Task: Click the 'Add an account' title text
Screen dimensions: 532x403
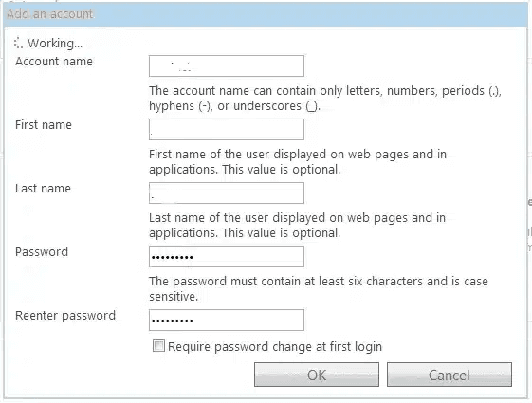Action: click(49, 14)
